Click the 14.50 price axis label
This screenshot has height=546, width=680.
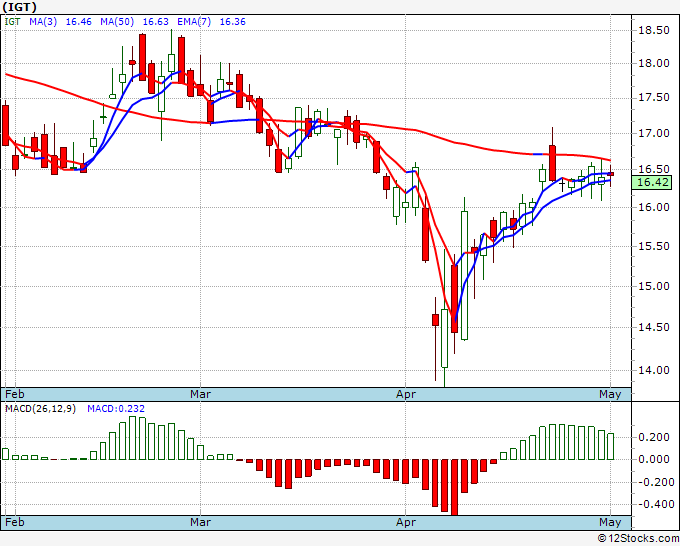pos(654,327)
